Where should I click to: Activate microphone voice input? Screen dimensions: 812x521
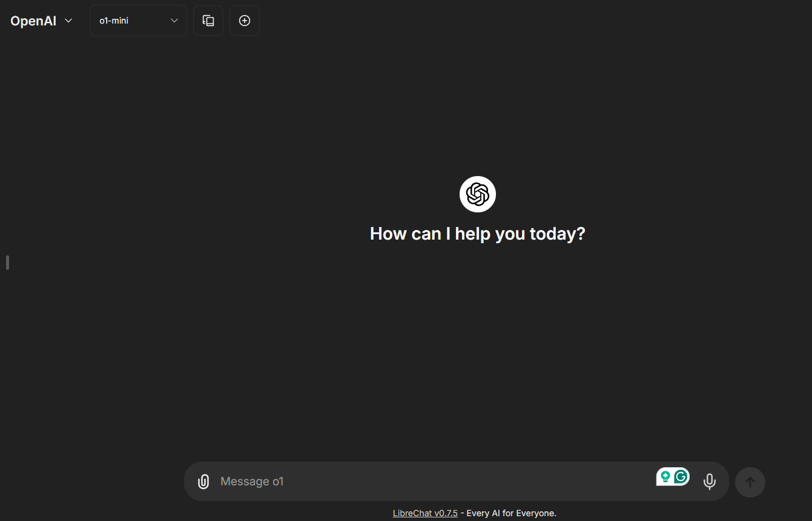710,482
